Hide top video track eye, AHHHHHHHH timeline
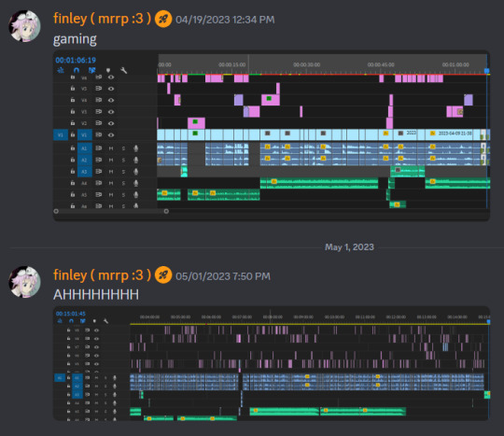The height and width of the screenshot is (436, 504). pyautogui.click(x=96, y=331)
